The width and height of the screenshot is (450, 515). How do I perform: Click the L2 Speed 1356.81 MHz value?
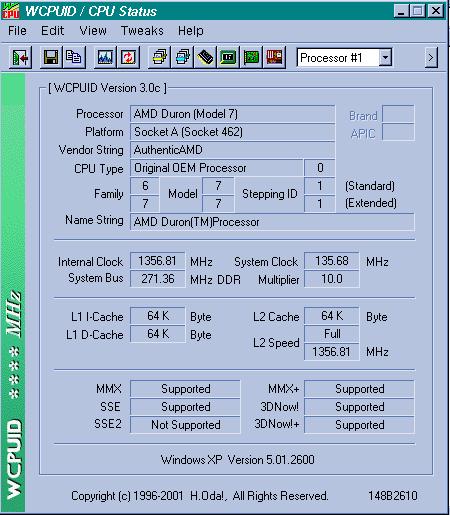coord(332,352)
